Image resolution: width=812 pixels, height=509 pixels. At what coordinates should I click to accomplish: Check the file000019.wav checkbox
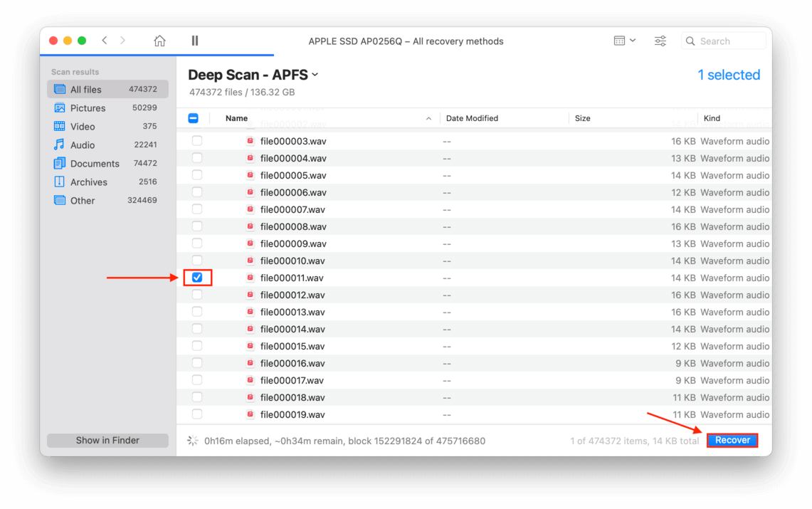tap(197, 414)
